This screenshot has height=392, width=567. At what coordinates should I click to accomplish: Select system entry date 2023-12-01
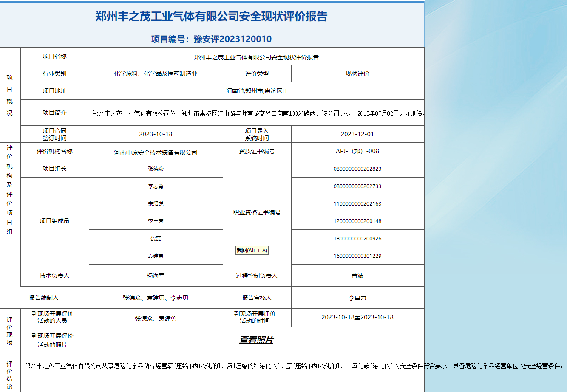(x=357, y=134)
